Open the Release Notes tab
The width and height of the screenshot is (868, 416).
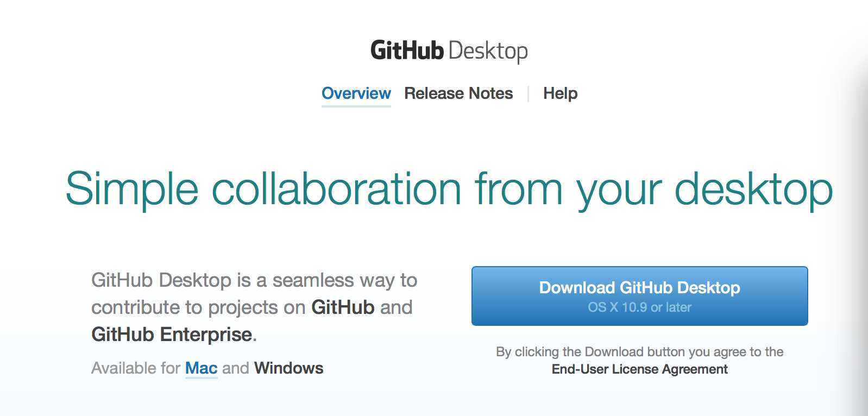[458, 93]
